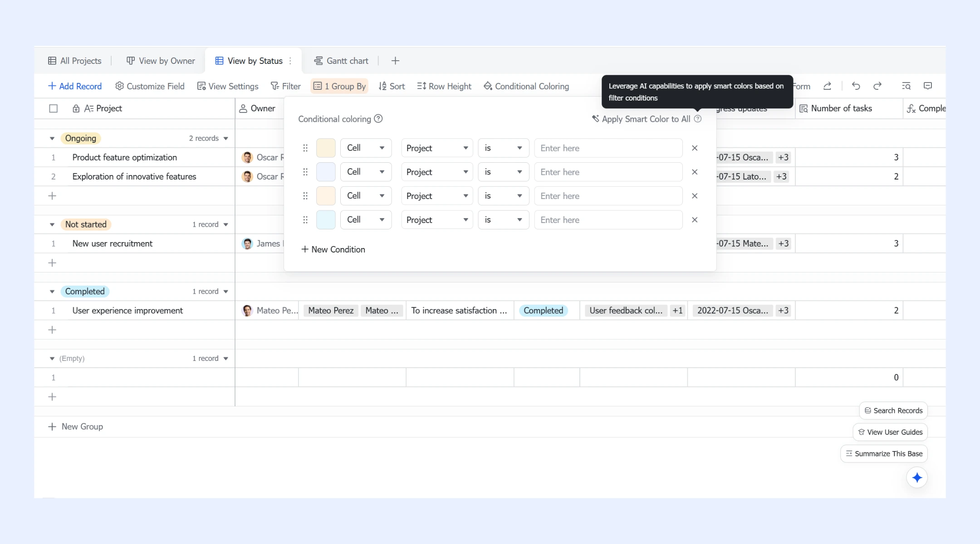
Task: Collapse the (Empty) group
Action: tap(52, 359)
